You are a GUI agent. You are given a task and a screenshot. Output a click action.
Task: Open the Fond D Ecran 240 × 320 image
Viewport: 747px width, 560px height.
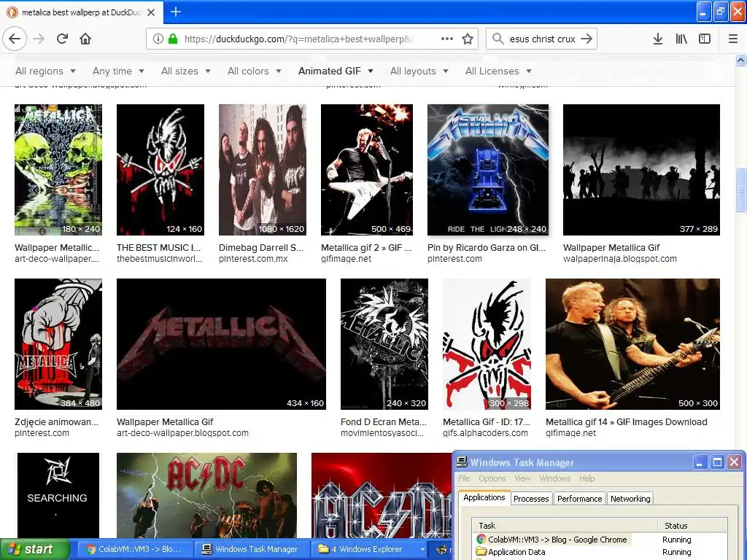click(x=384, y=344)
